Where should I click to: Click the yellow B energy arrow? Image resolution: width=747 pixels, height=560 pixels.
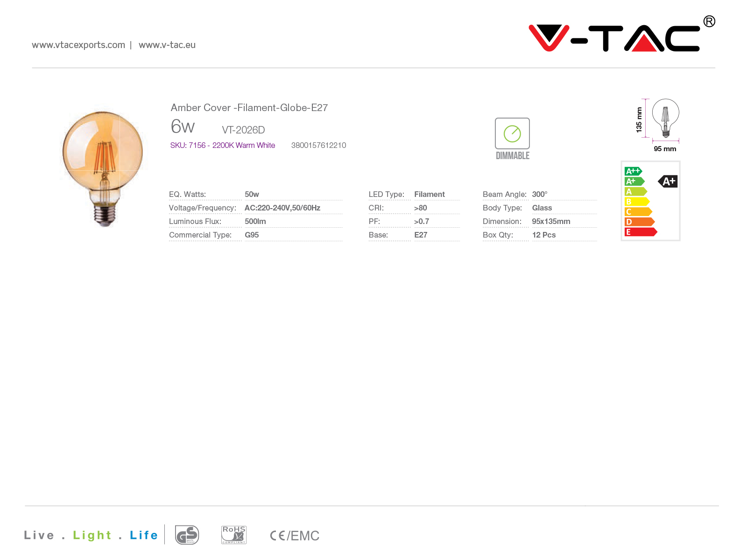pyautogui.click(x=637, y=202)
